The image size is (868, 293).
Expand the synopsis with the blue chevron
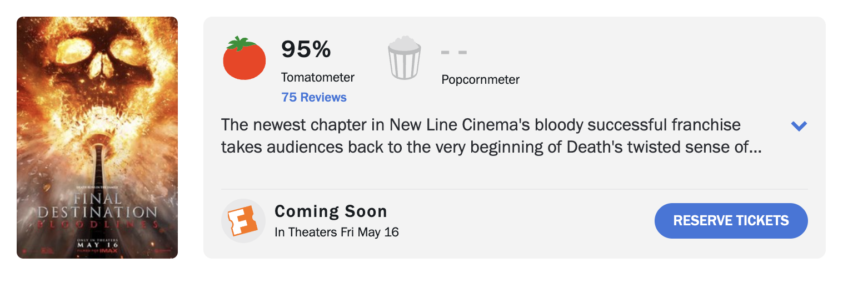tap(799, 126)
